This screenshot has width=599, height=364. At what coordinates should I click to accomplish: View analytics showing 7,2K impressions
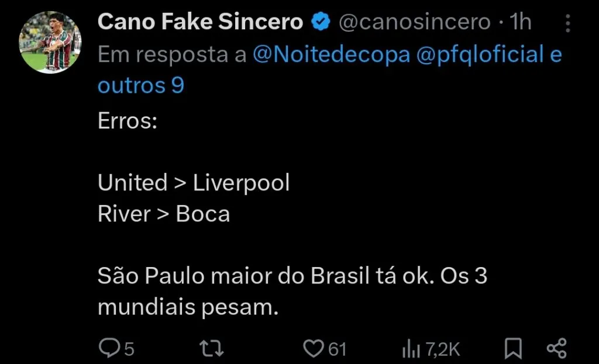point(410,347)
